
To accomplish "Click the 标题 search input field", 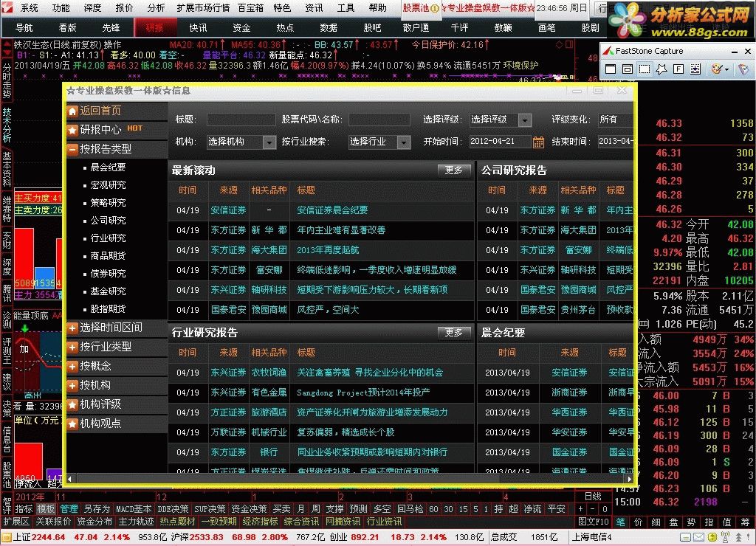I will click(x=241, y=120).
